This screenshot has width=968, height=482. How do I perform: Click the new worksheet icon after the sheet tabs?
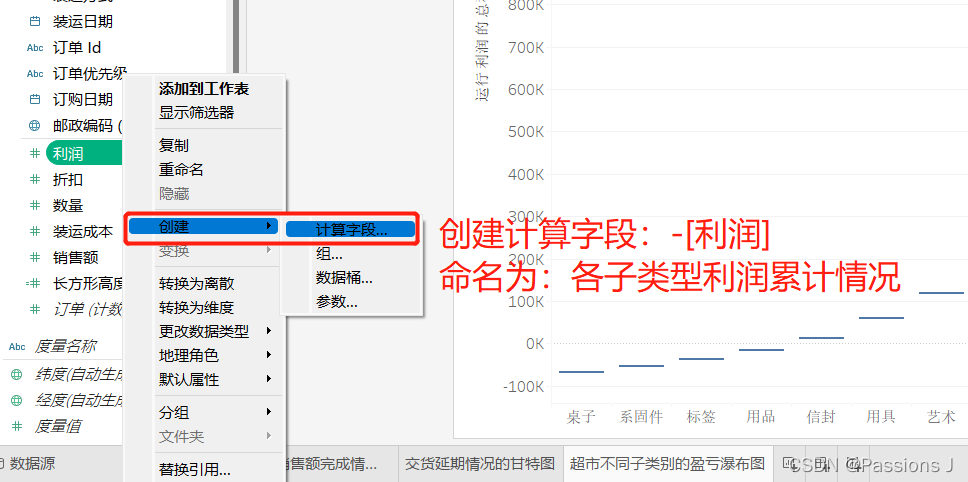[790, 463]
